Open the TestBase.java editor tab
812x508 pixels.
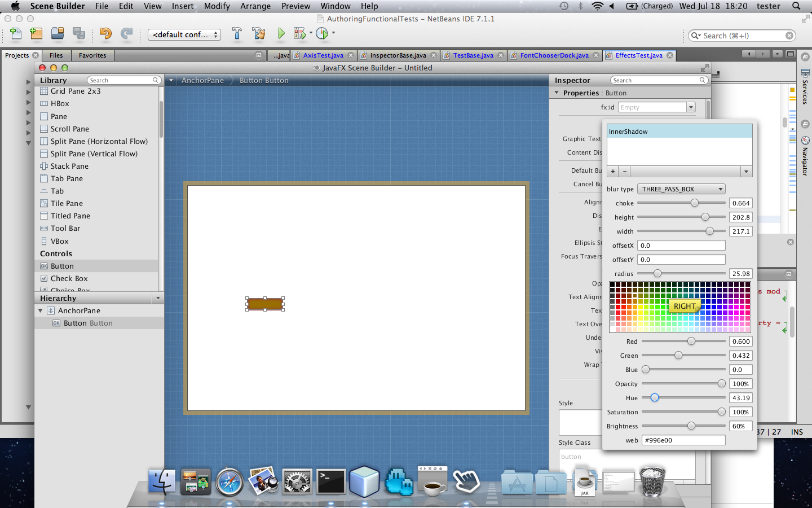473,55
